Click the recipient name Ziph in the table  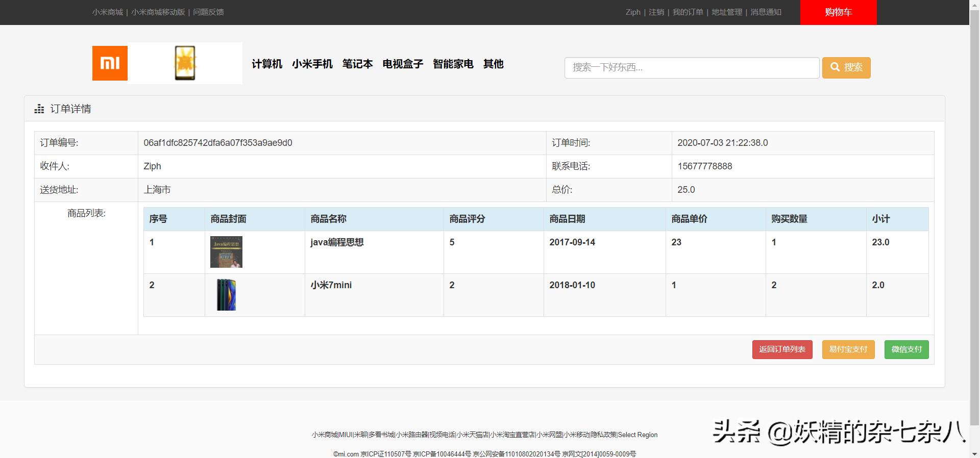pos(152,166)
